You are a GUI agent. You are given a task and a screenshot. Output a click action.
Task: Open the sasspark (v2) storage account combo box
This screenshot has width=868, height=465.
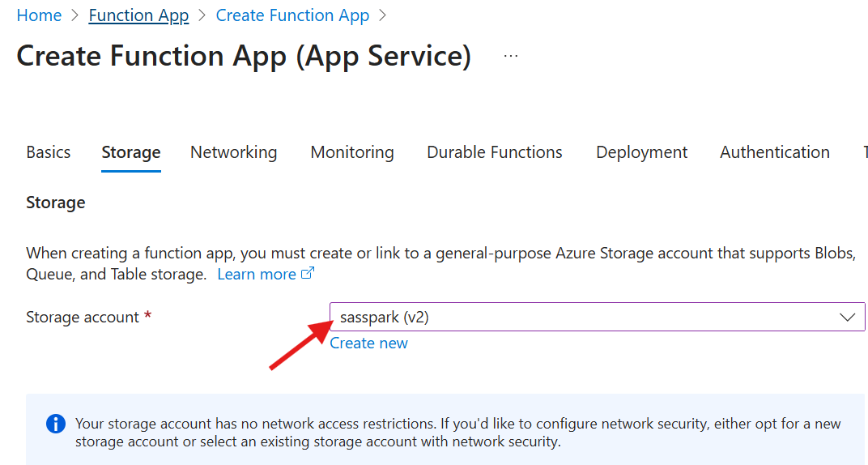(583, 317)
